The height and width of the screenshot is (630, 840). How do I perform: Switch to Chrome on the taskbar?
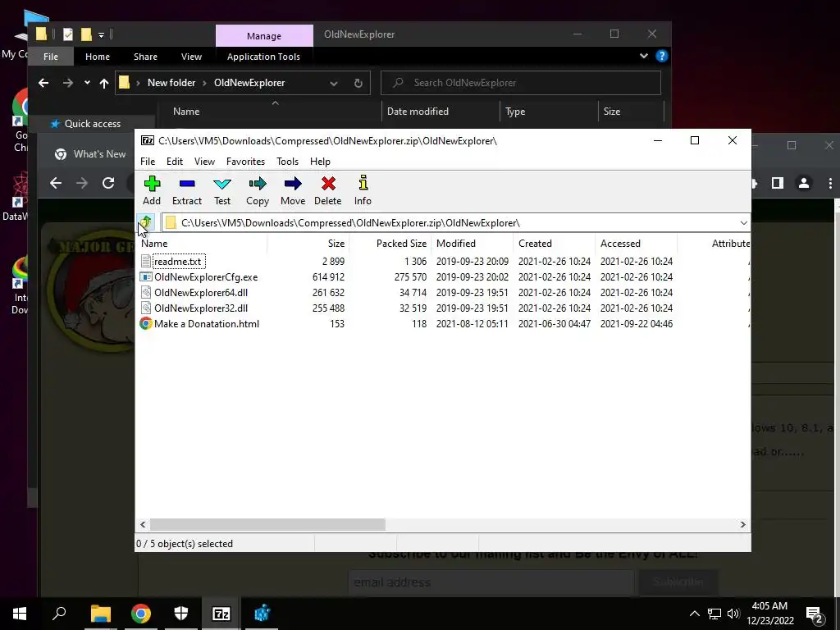(141, 614)
